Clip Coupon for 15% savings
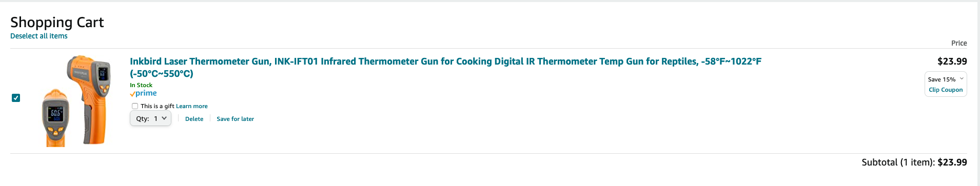 (946, 90)
